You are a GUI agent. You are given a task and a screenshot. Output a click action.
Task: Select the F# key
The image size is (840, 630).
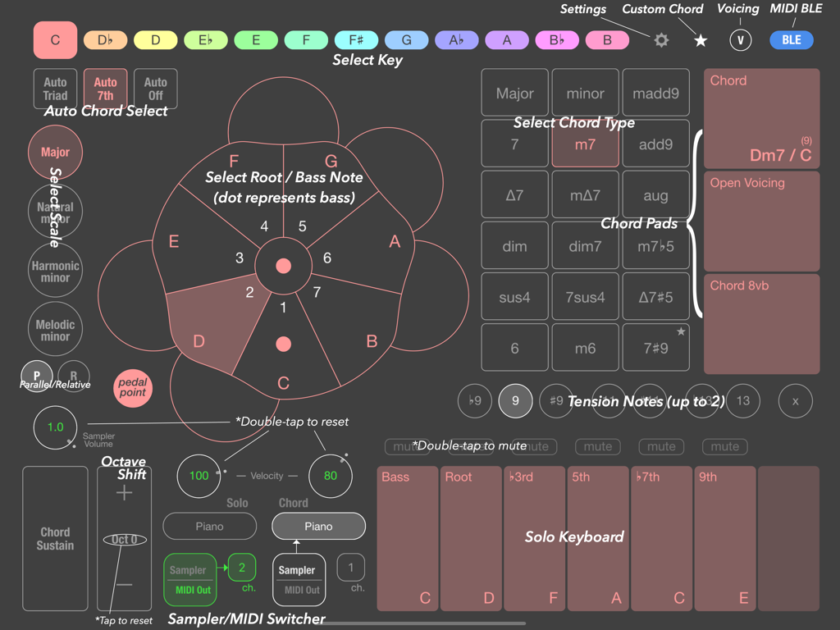point(356,39)
